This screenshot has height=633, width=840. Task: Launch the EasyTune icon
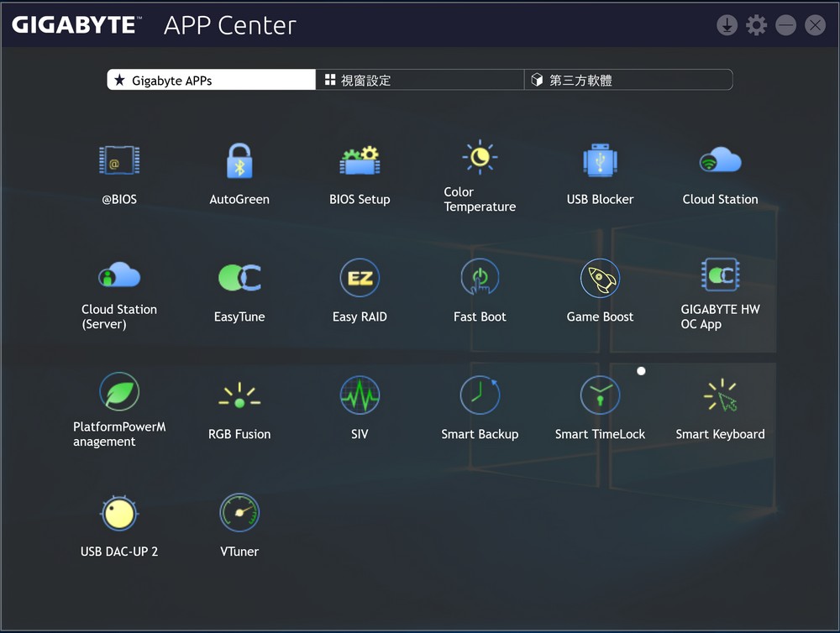click(239, 277)
